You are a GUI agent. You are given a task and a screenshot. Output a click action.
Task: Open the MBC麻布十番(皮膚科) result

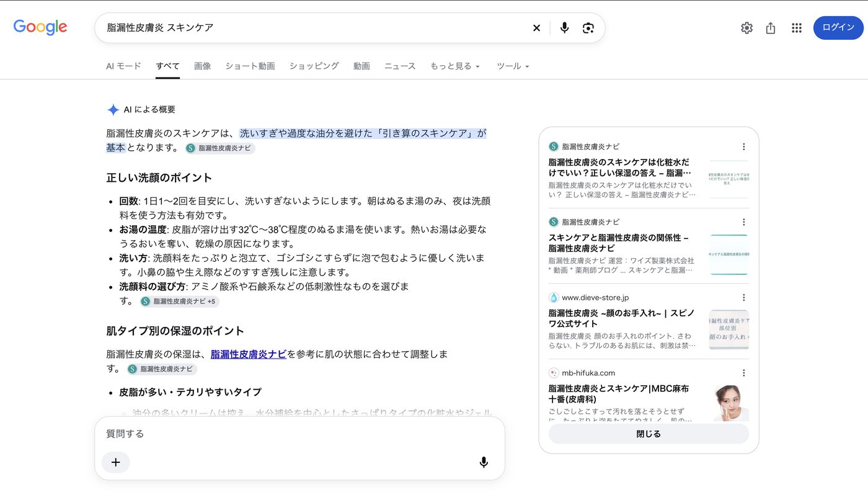click(619, 393)
